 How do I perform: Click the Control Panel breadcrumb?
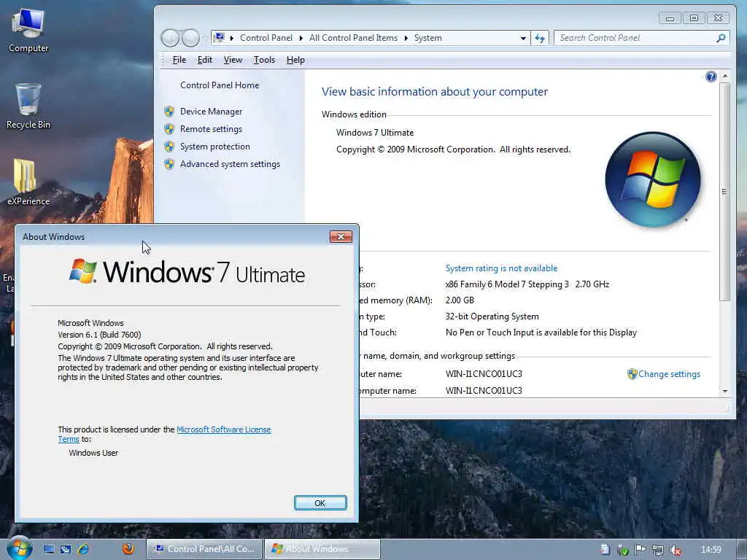pyautogui.click(x=266, y=38)
